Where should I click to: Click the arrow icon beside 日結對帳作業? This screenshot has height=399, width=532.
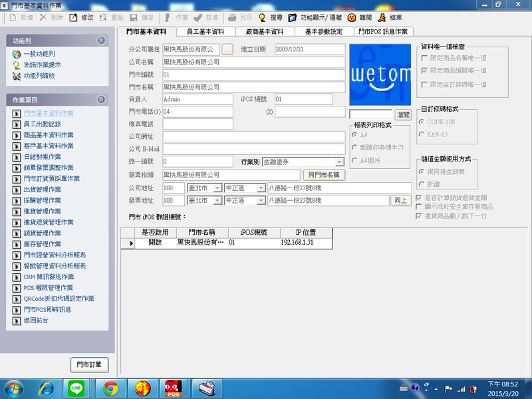[16, 157]
